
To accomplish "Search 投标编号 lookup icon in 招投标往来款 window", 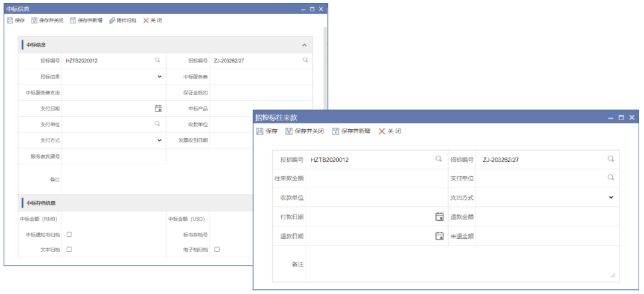I will point(438,159).
